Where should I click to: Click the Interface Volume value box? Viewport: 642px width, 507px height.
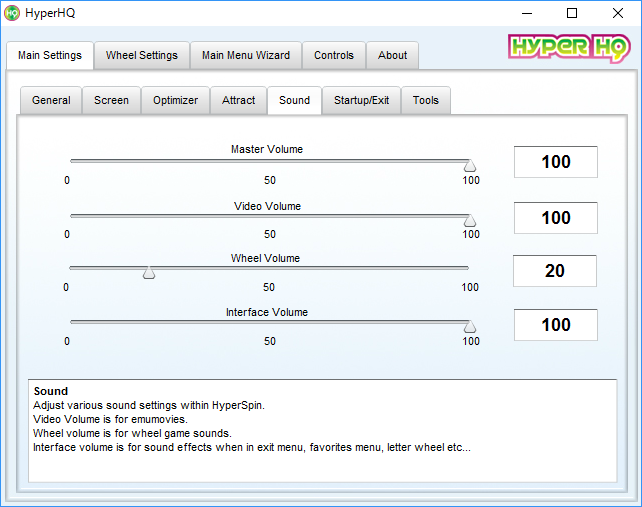pos(556,325)
